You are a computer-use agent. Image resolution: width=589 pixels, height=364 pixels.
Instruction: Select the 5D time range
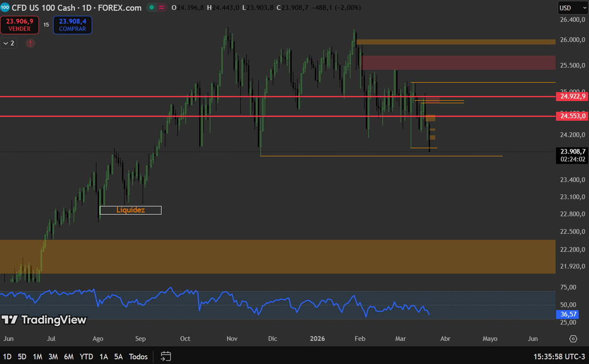tap(22, 357)
